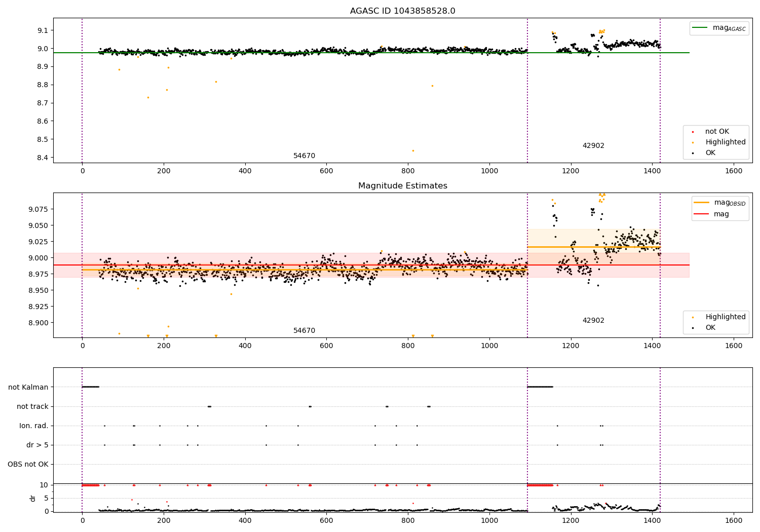Click the '9.000' y-axis tick label
Viewport: 760px width, 532px height.
coord(39,258)
